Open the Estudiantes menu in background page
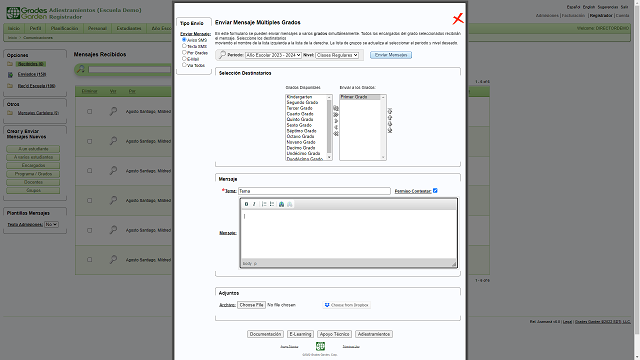The image size is (640, 360). click(x=129, y=28)
